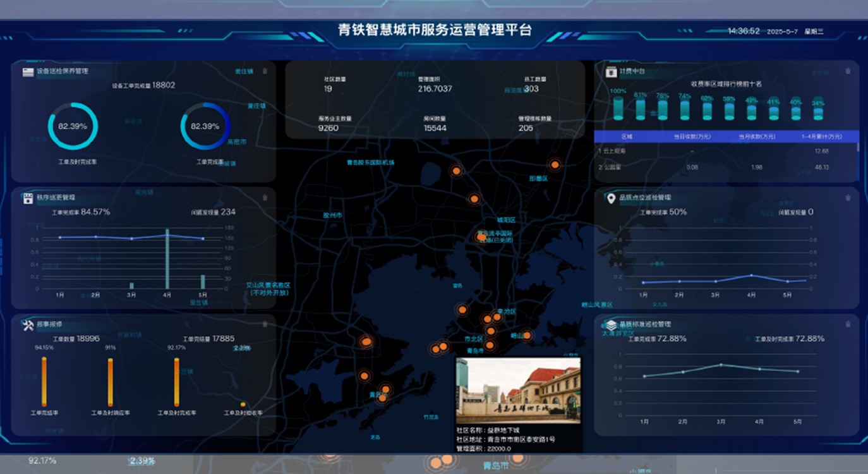
Task: Click the 工单及时完成率 ring progress chart
Action: pyautogui.click(x=73, y=126)
